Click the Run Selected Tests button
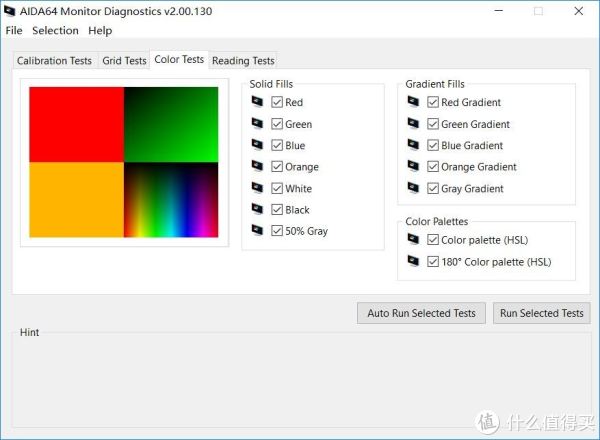 [x=541, y=313]
